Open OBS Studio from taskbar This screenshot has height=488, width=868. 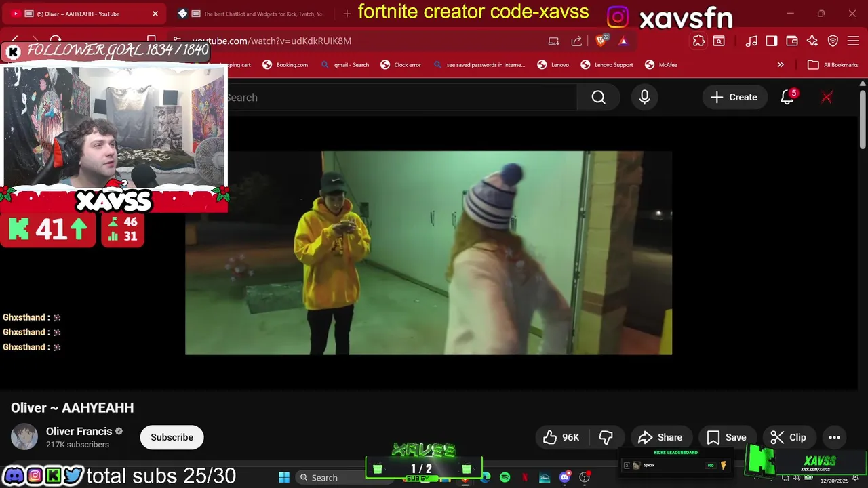click(585, 477)
